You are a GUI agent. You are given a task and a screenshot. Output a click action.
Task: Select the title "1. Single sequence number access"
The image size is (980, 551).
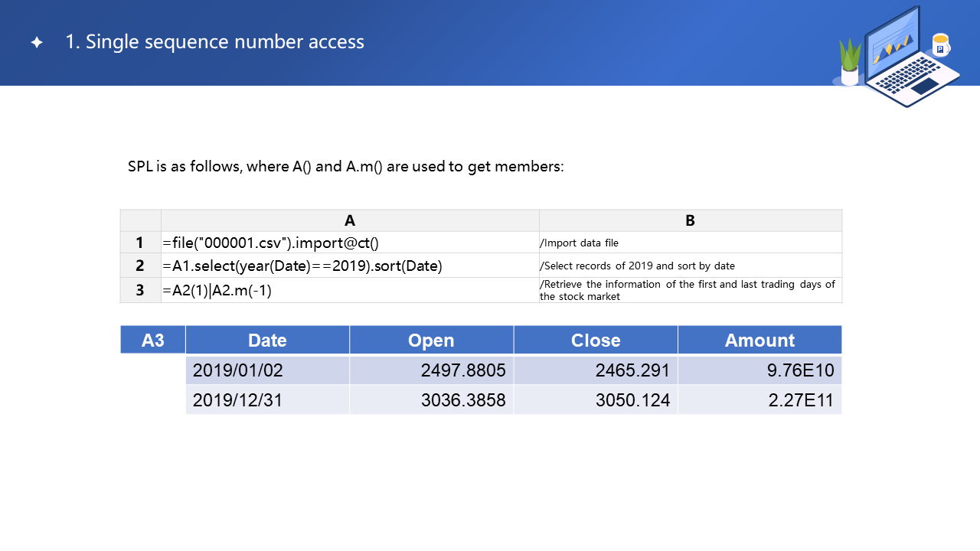pyautogui.click(x=214, y=42)
